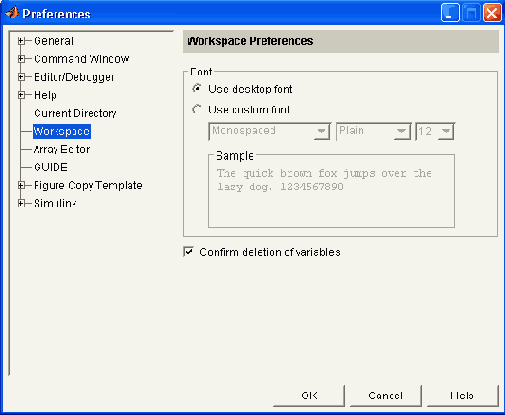505x415 pixels.
Task: Select Figure Copy Template item
Action: coord(88,185)
